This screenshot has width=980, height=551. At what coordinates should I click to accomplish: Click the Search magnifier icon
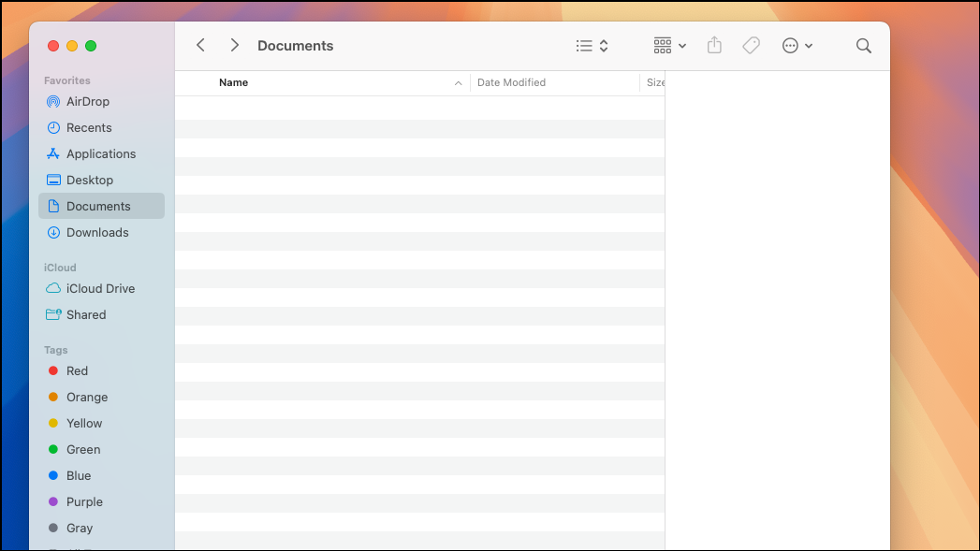(864, 46)
